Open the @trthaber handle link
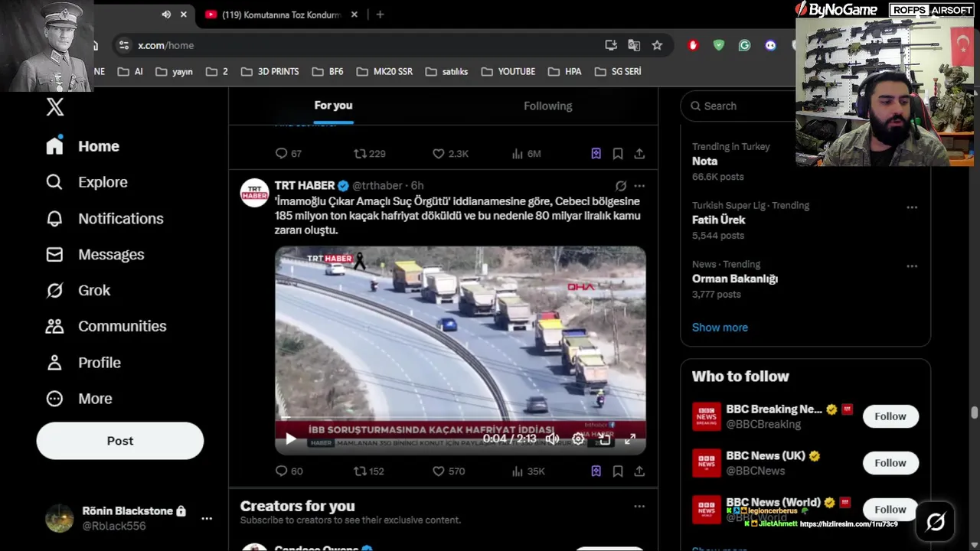The height and width of the screenshot is (551, 980). (377, 186)
